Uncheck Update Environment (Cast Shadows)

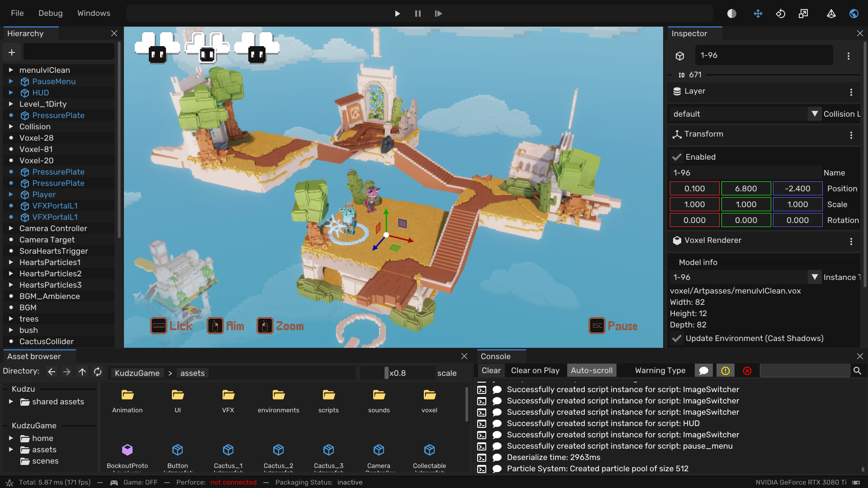pos(677,338)
